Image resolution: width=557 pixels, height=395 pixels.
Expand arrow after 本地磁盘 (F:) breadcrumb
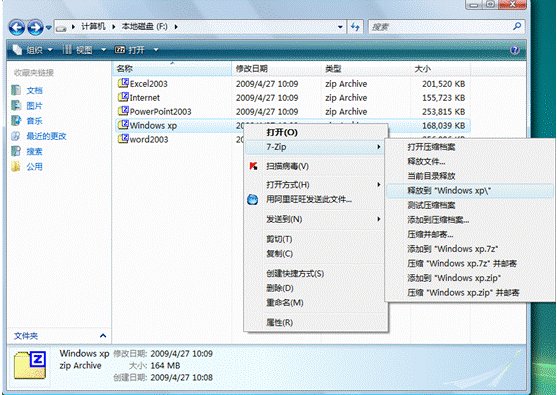click(x=176, y=27)
